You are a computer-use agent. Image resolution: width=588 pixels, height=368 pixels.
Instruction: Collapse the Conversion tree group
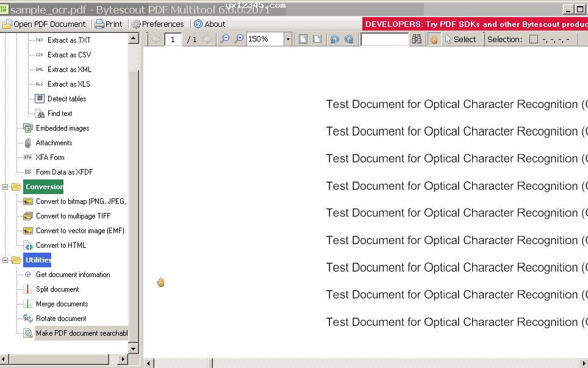pyautogui.click(x=6, y=187)
